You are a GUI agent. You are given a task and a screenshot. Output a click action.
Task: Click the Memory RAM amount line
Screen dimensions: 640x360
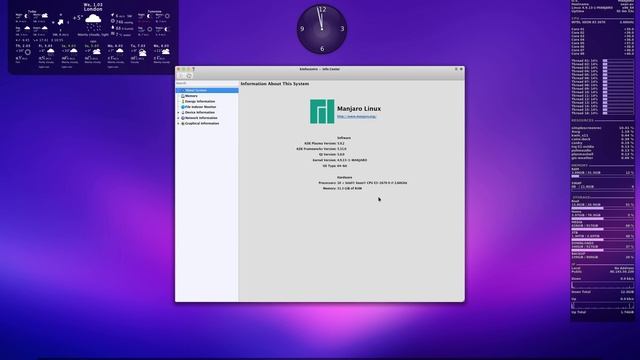pyautogui.click(x=342, y=189)
